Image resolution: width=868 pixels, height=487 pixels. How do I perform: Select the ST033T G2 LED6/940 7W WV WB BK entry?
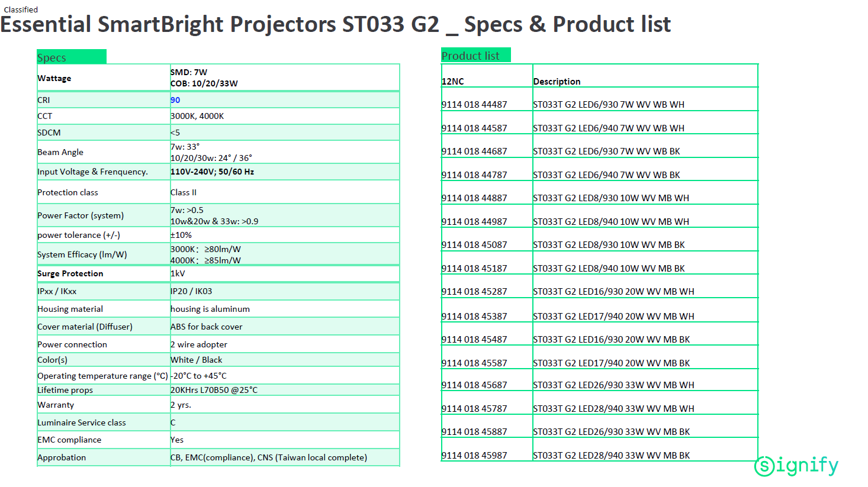tap(606, 175)
